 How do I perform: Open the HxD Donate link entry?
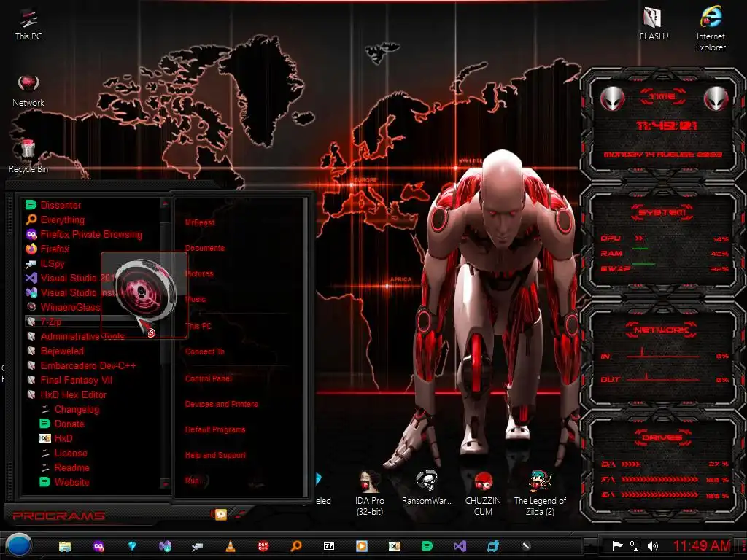point(62,424)
